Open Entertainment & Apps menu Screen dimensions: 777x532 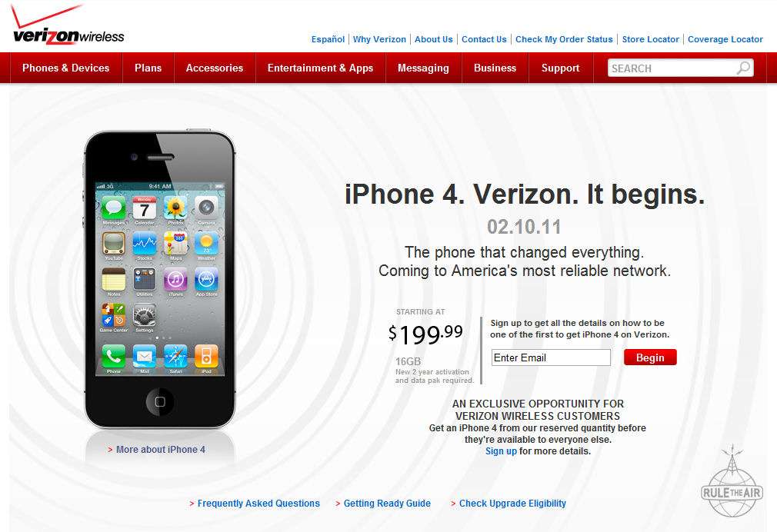[x=320, y=68]
